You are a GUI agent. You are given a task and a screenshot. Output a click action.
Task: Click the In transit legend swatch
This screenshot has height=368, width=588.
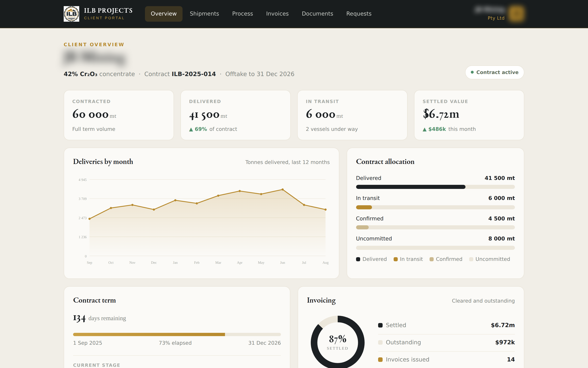(x=395, y=259)
